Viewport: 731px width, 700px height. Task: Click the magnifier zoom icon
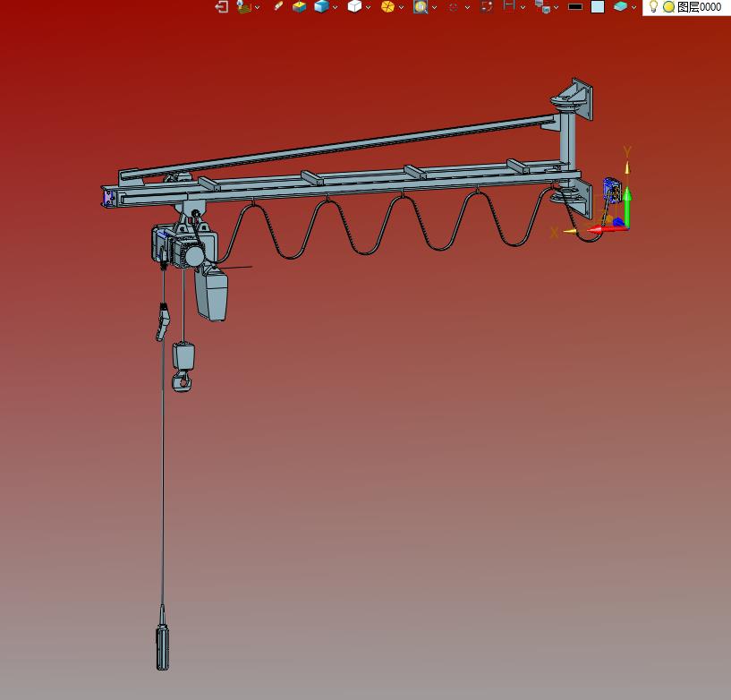(421, 6)
